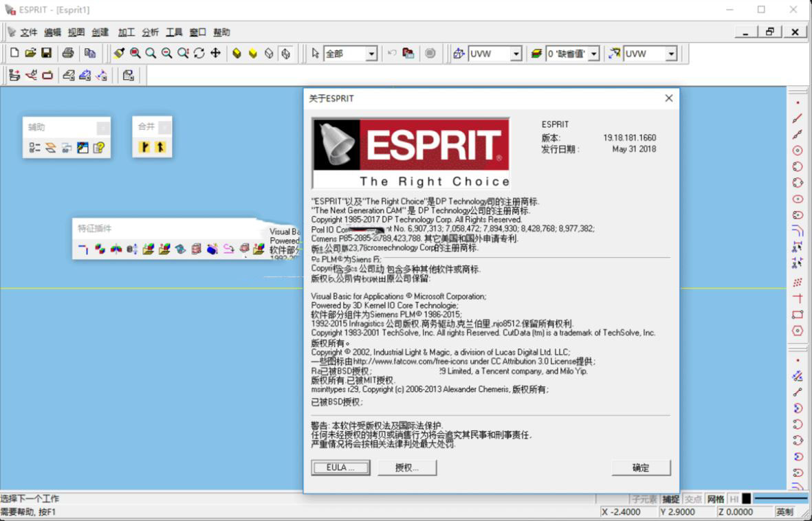This screenshot has height=521, width=812.
Task: Toggle the 子元素 sub-element mode
Action: pyautogui.click(x=644, y=499)
